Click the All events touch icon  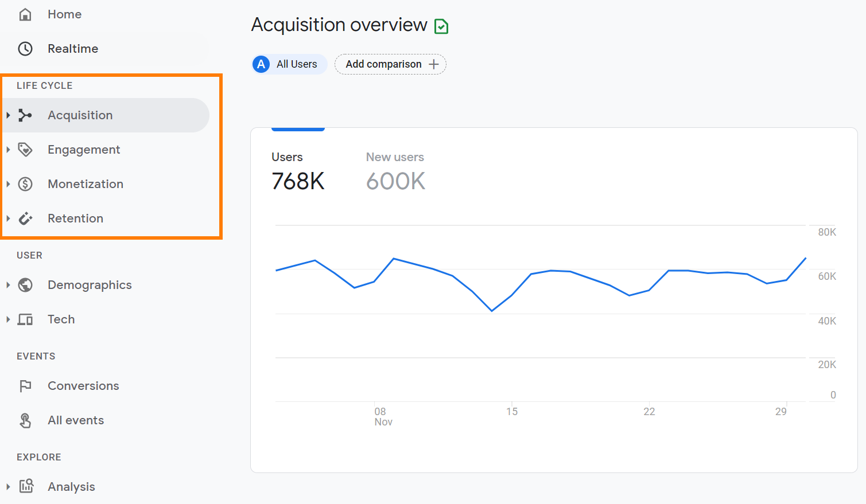coord(25,420)
